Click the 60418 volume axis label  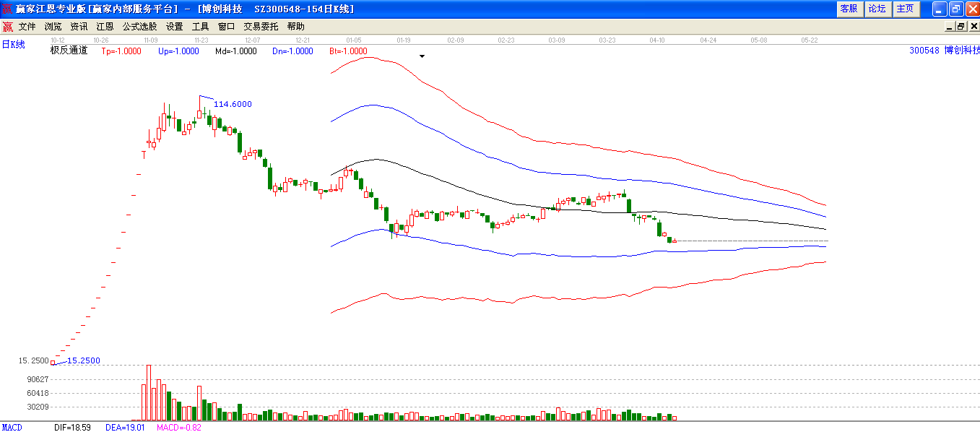38,393
